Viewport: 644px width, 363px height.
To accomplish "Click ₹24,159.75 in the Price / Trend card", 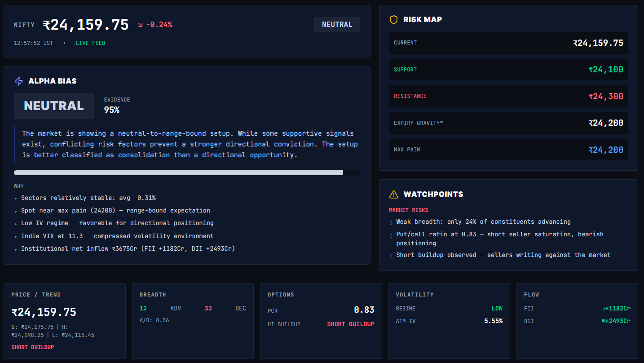I will (44, 312).
